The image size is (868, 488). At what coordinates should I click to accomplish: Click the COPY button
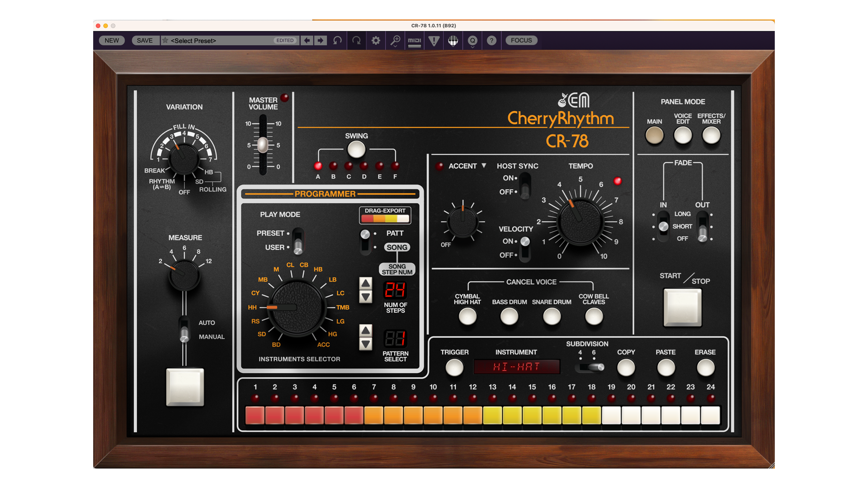pyautogui.click(x=626, y=367)
